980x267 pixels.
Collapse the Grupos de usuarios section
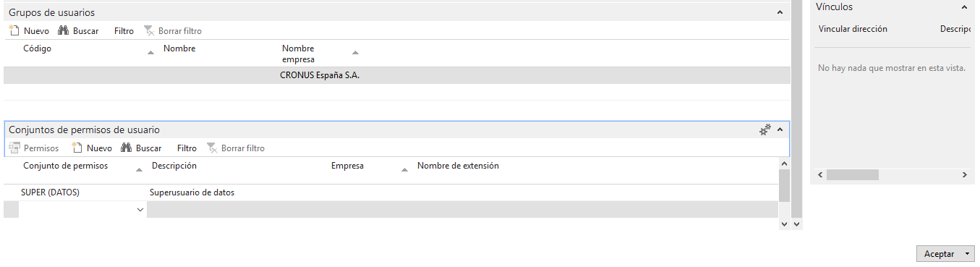click(780, 12)
